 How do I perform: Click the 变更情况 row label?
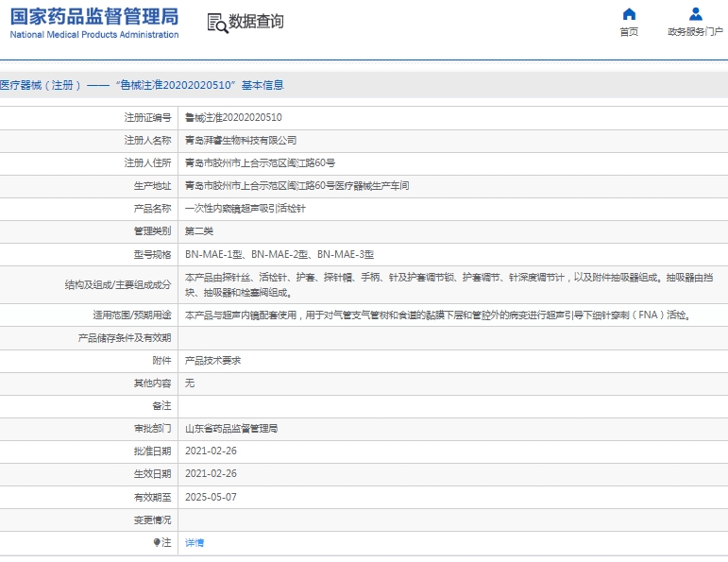pos(152,519)
